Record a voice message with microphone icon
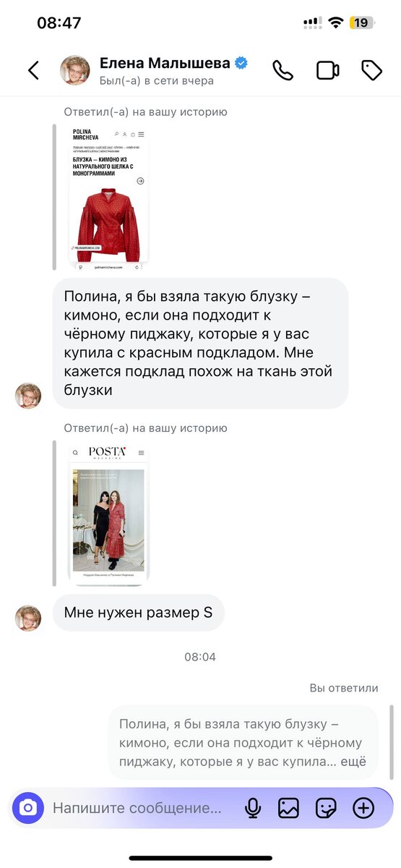 coord(253,808)
